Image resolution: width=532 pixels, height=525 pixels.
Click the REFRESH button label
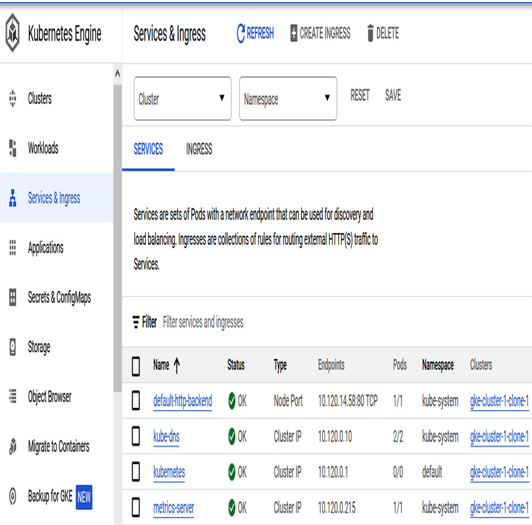click(x=260, y=33)
